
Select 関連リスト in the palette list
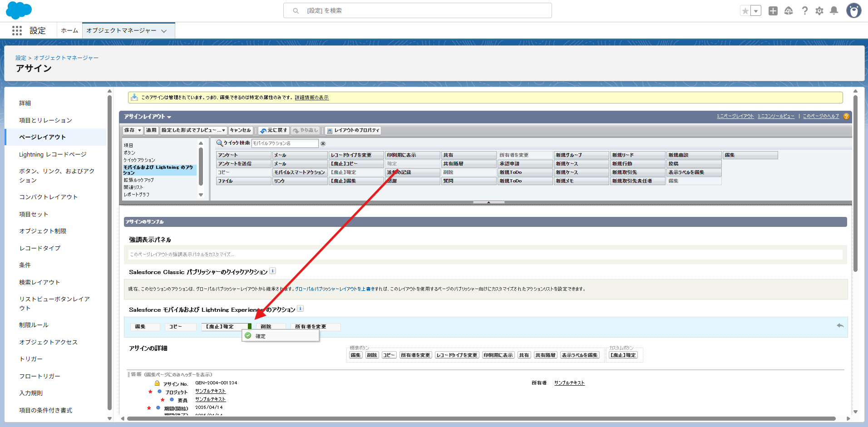click(x=133, y=187)
